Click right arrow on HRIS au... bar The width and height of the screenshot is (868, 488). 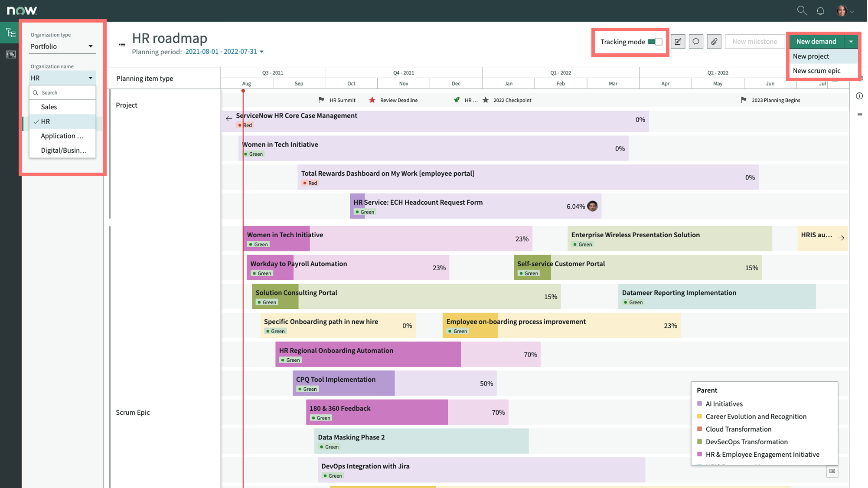coord(841,238)
